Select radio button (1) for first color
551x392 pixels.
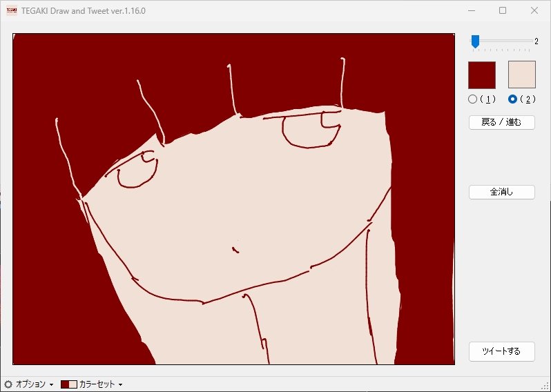[x=473, y=99]
